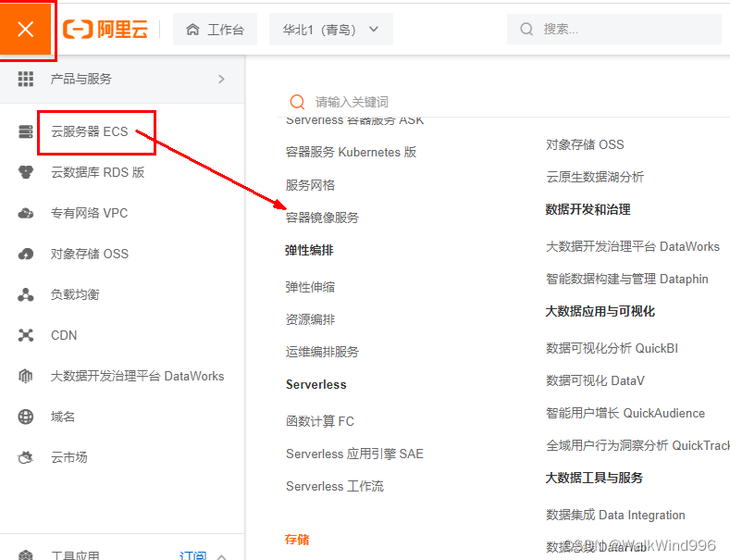The image size is (730, 560).
Task: Click the 弹性编排 category heading
Action: tap(309, 250)
